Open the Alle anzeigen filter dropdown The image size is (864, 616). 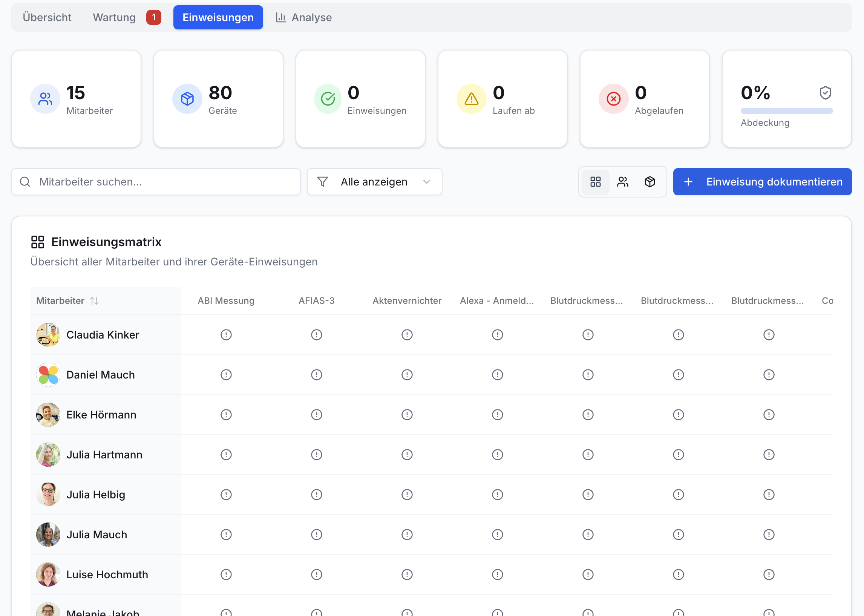click(x=374, y=182)
